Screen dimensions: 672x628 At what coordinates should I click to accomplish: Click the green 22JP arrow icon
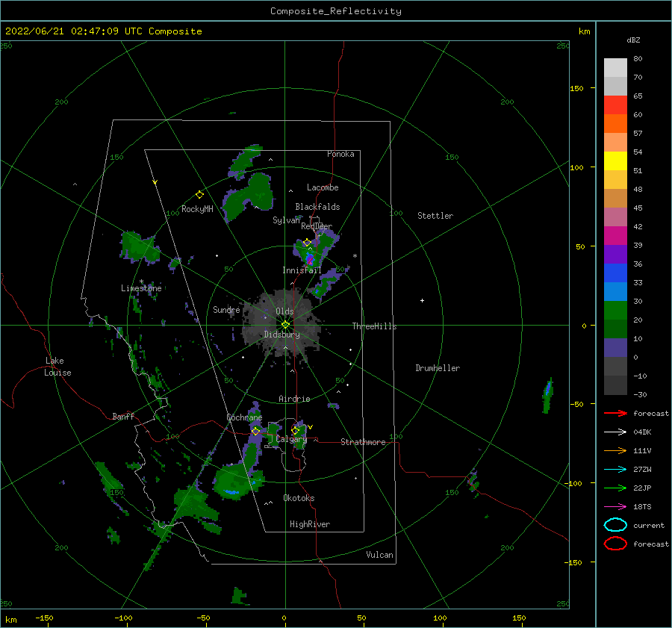tap(615, 488)
